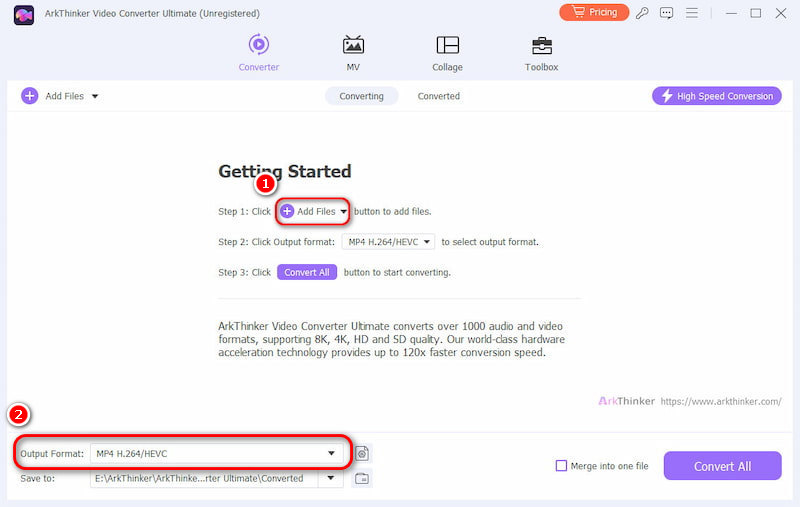Image resolution: width=800 pixels, height=507 pixels.
Task: Click the key register icon
Action: pos(642,13)
